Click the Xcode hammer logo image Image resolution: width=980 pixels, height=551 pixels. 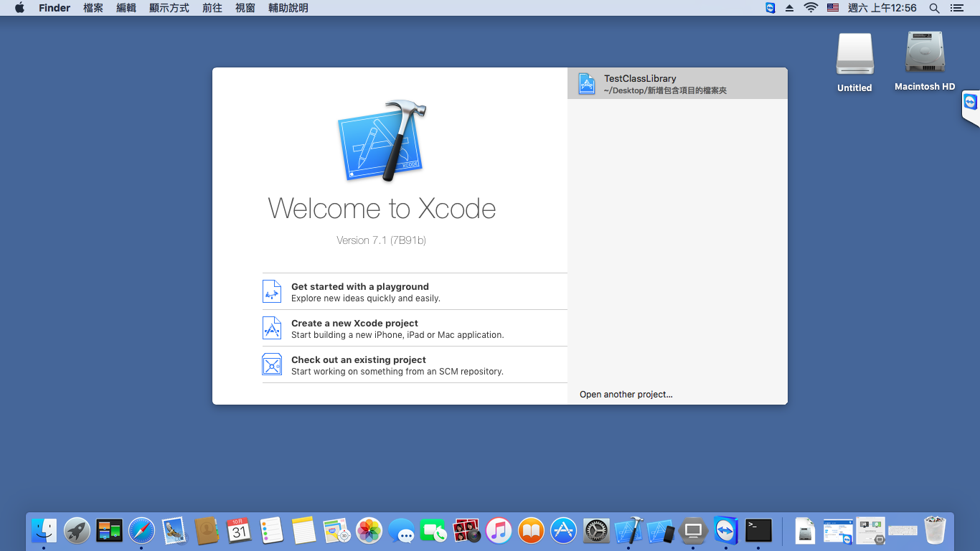(382, 140)
